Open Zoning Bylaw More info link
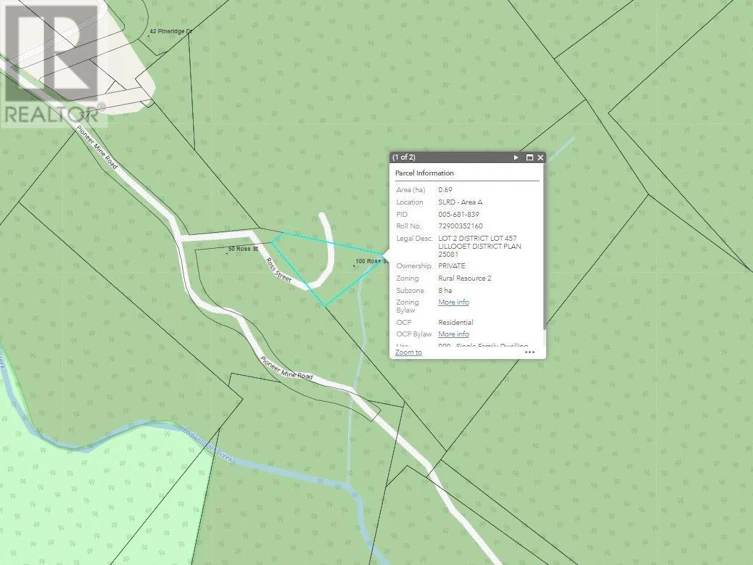753x565 pixels. click(x=453, y=302)
